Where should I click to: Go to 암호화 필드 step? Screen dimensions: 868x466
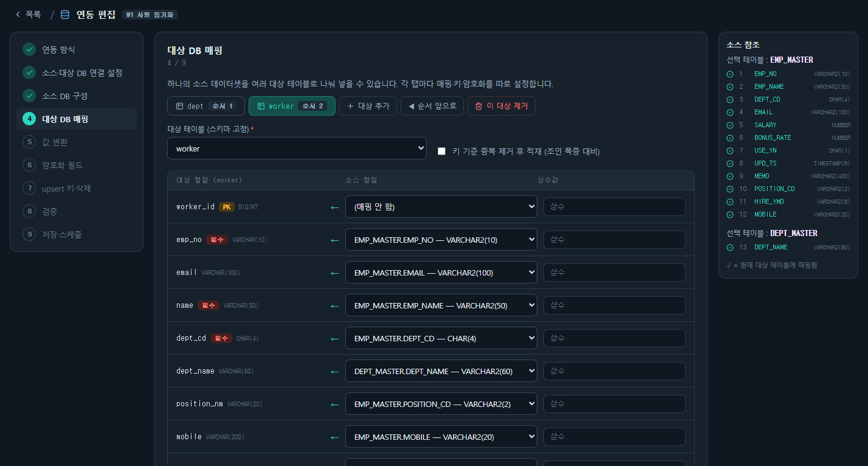point(77,165)
